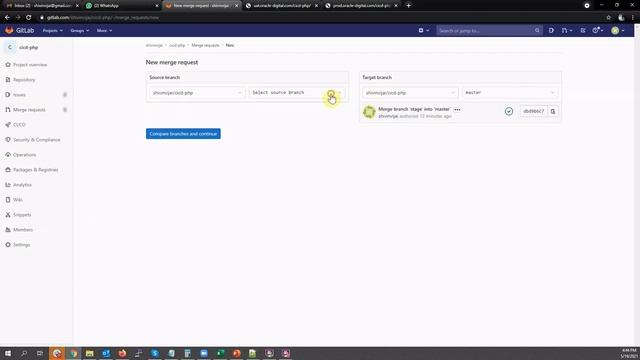Open File Explorer from the taskbar

[x=89, y=353]
